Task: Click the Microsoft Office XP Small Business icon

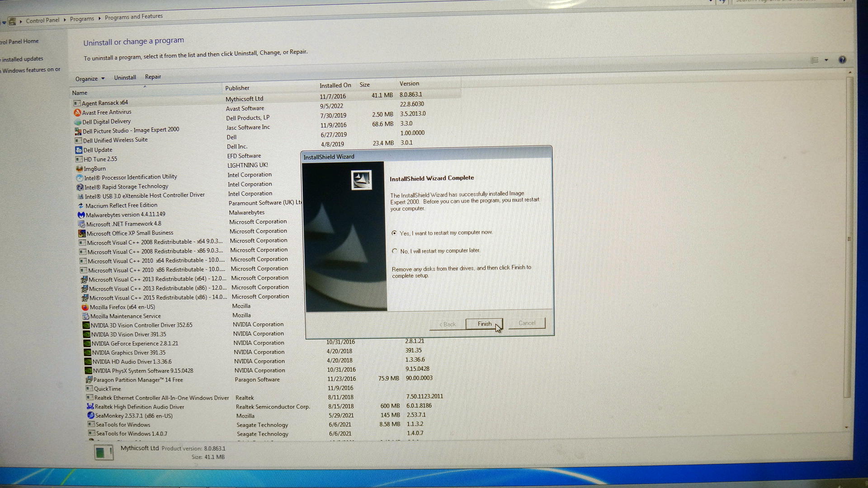Action: click(x=82, y=234)
